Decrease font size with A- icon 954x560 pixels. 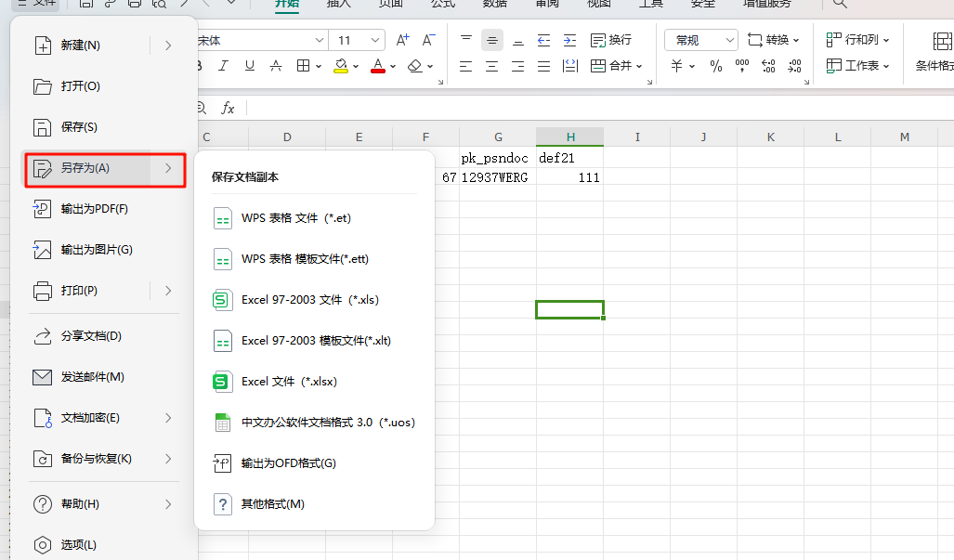(429, 40)
